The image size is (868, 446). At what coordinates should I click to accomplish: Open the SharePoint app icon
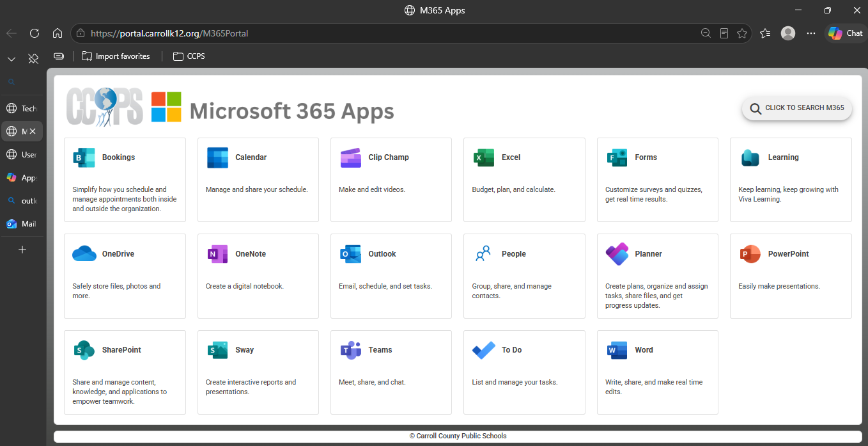click(x=84, y=350)
